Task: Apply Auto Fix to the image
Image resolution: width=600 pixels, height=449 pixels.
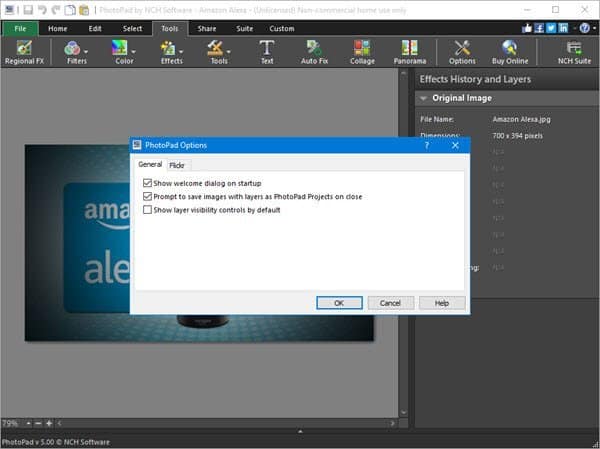Action: [x=315, y=52]
